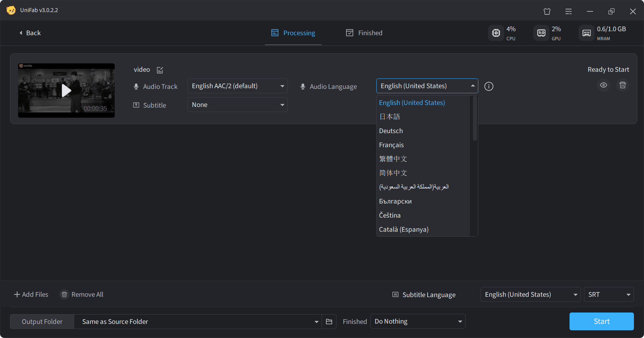Click the Ready to Start status text

coord(608,69)
